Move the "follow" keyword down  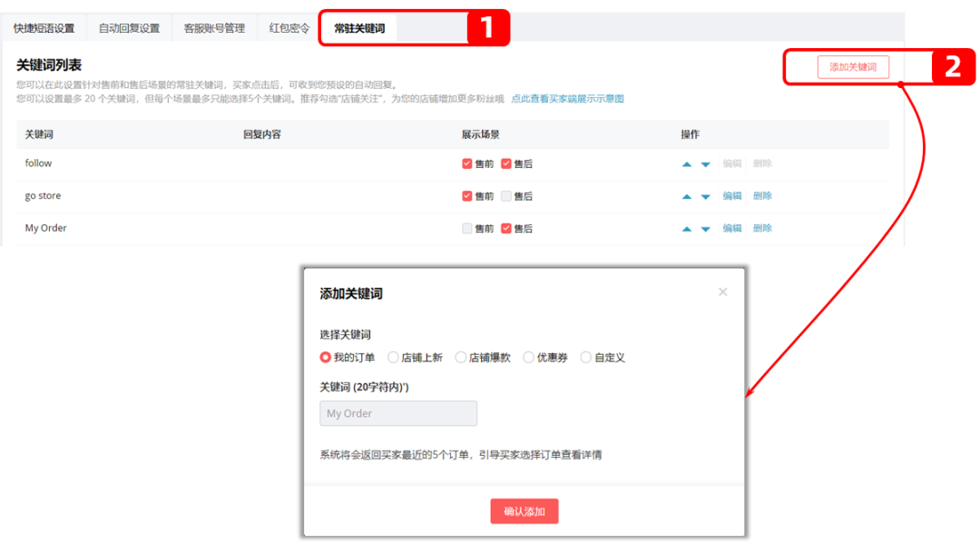coord(705,163)
